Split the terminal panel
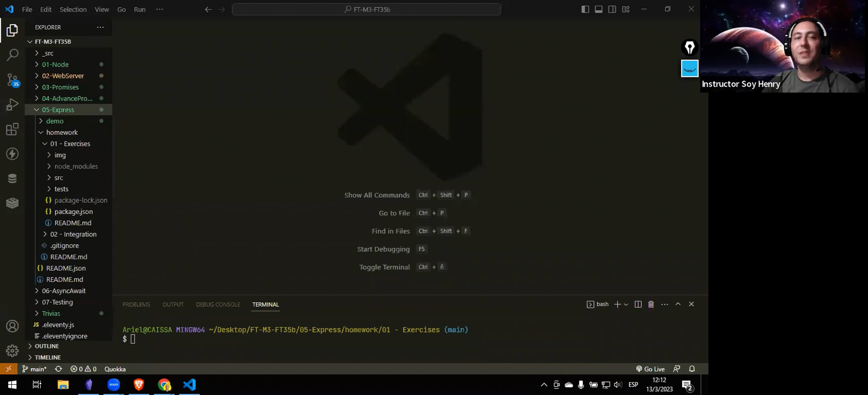 tap(638, 304)
